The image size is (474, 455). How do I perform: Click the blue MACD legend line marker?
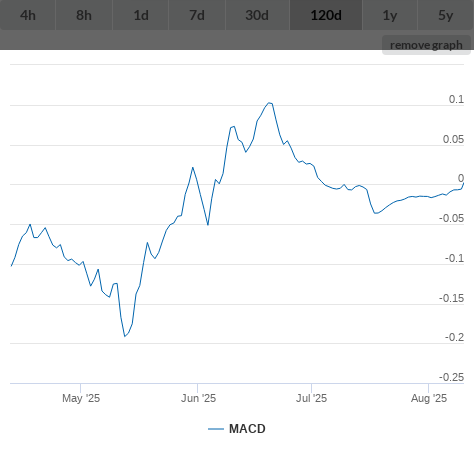click(216, 429)
